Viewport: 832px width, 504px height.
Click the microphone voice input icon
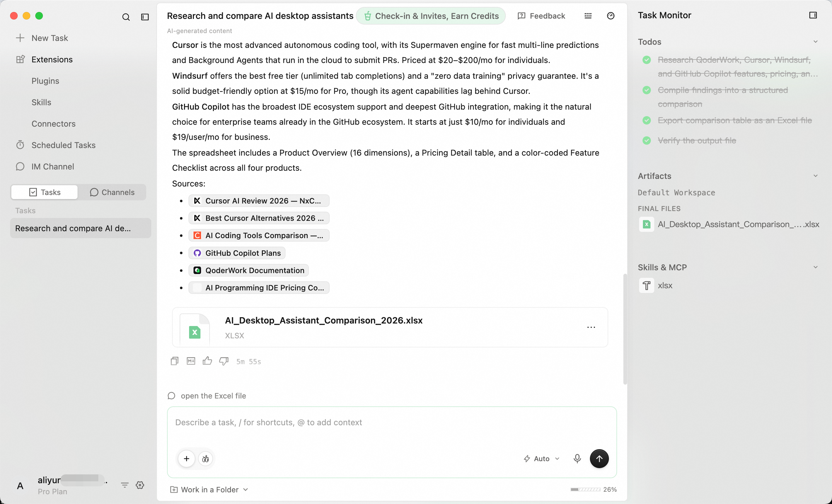(577, 458)
